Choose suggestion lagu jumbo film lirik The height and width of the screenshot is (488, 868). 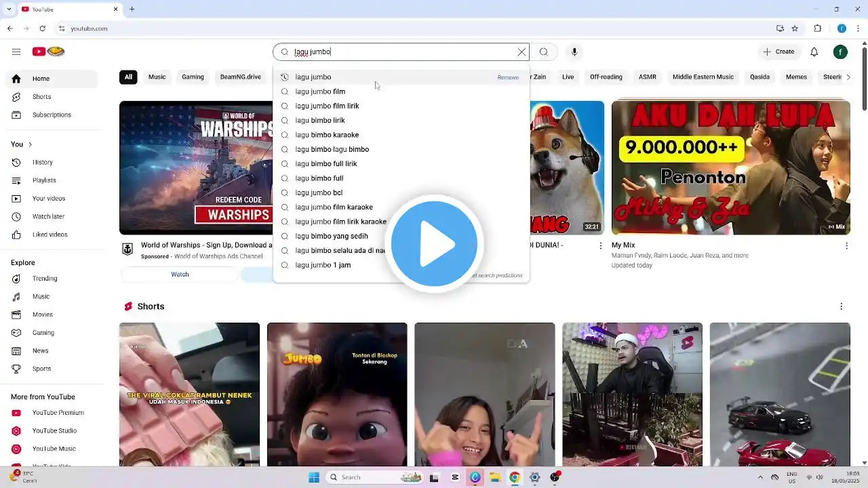click(401, 106)
